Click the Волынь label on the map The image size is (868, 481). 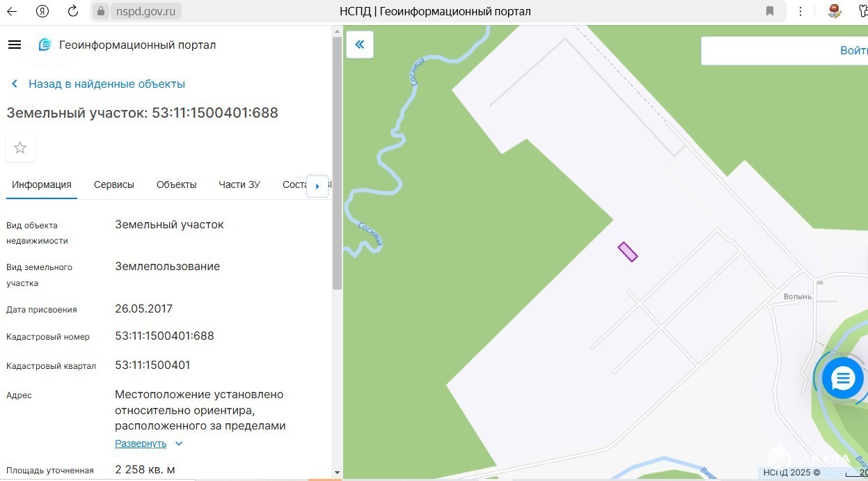pyautogui.click(x=798, y=297)
